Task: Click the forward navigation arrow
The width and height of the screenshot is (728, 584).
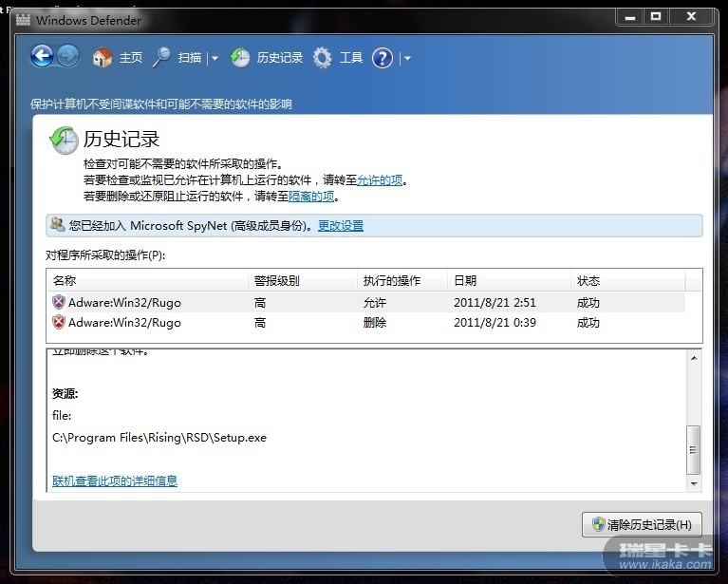Action: pos(68,57)
